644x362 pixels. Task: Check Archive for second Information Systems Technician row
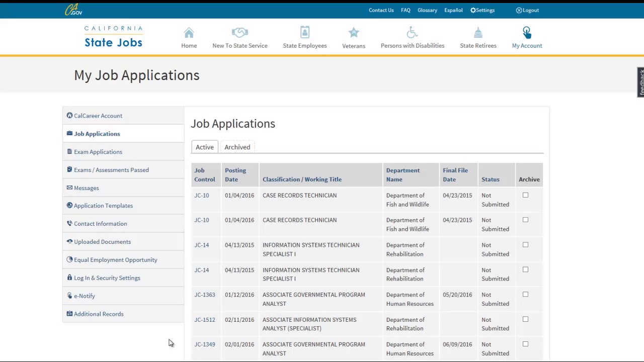[525, 269]
